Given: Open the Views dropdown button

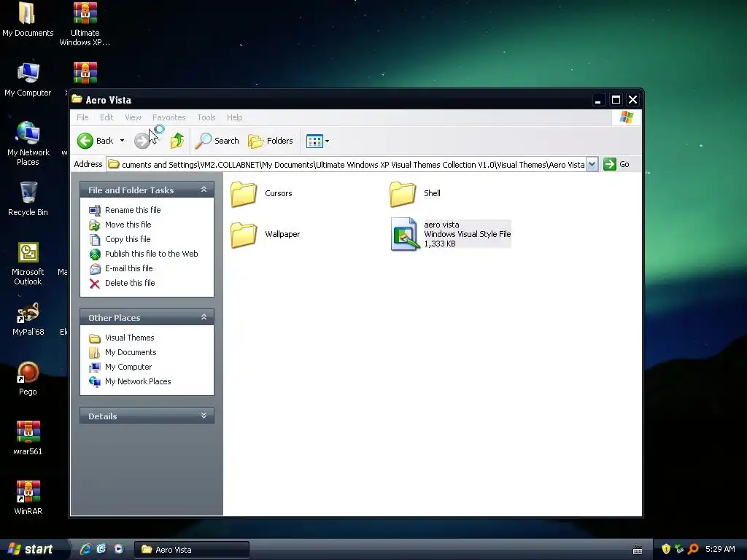Looking at the screenshot, I should pyautogui.click(x=317, y=141).
